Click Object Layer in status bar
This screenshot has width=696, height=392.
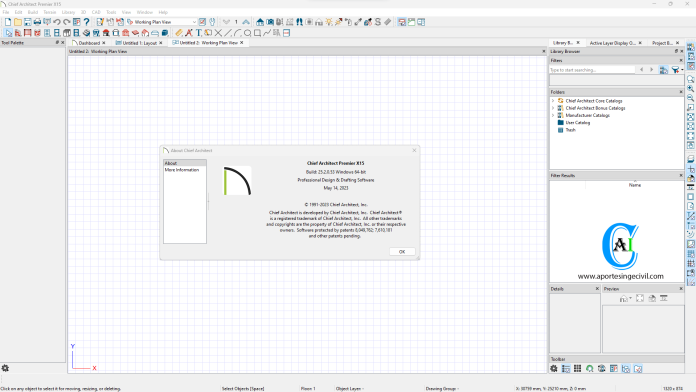(349, 388)
